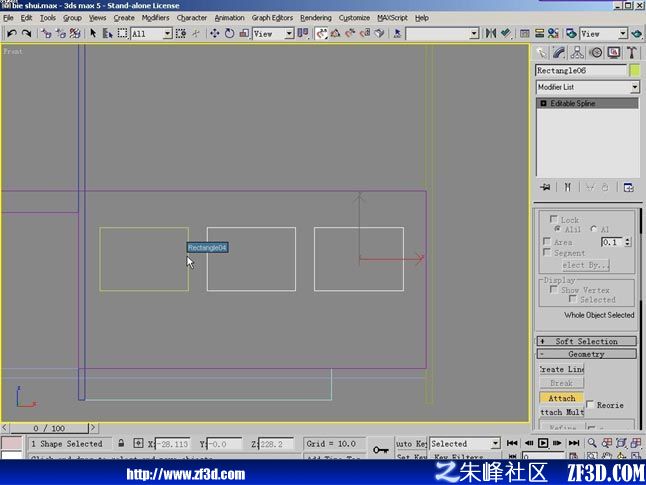Choose the Select Object arrow tool
Screen dimensions: 646x485
(93, 33)
